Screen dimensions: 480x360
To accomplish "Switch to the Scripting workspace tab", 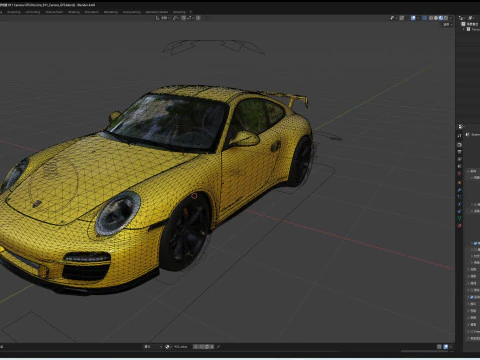I will (179, 12).
